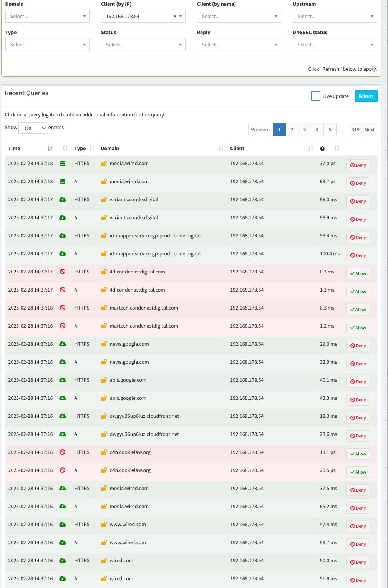Sort the table by the Time column
The width and height of the screenshot is (388, 588).
pos(50,148)
